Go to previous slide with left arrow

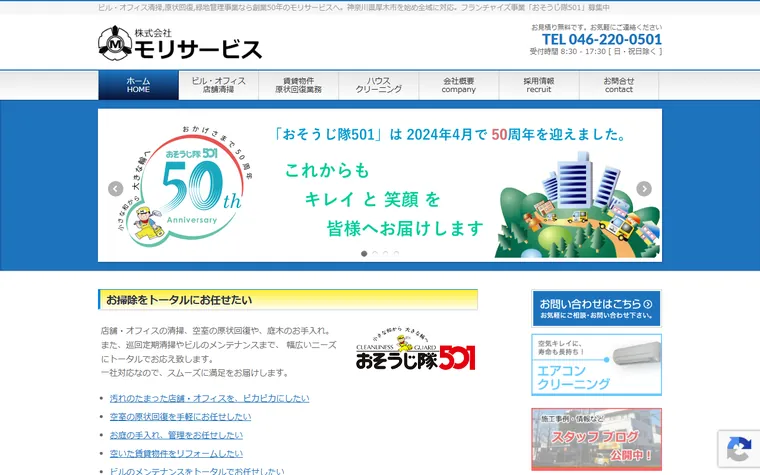pos(115,189)
